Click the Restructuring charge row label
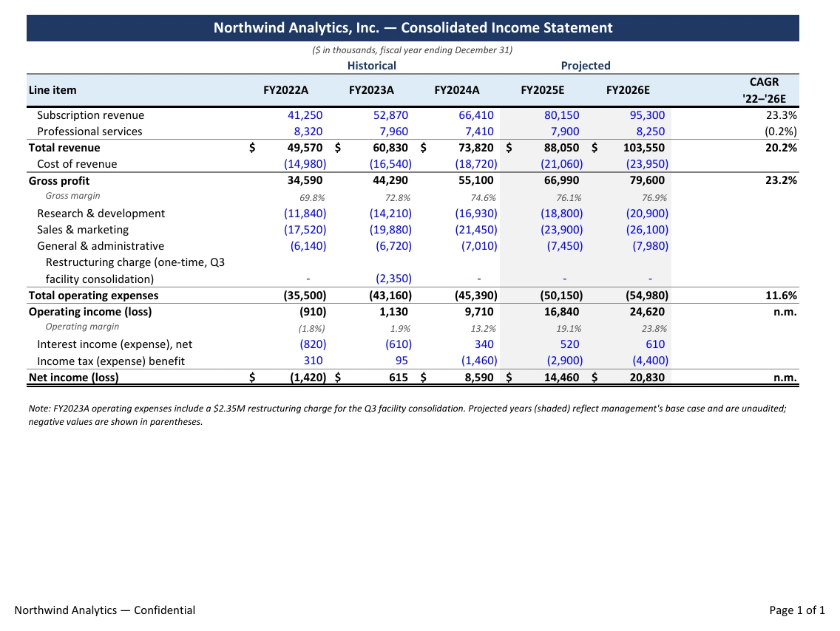The width and height of the screenshot is (840, 631). click(x=135, y=270)
